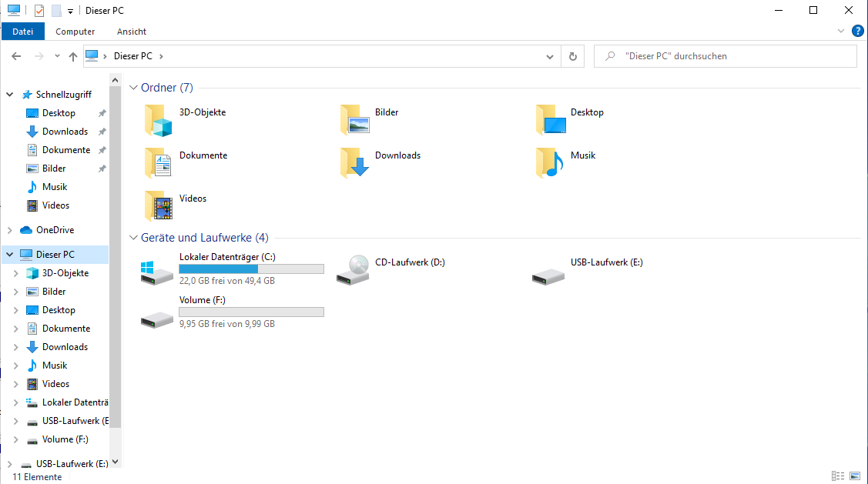Screen dimensions: 868x484
Task: Select Downloads under Schnellzugriff
Action: pos(65,132)
